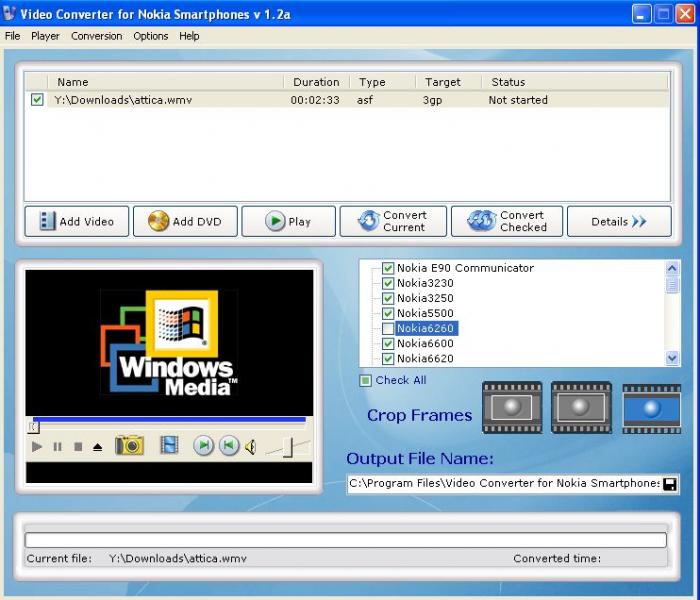
Task: Expand the Details panel
Action: pos(619,221)
